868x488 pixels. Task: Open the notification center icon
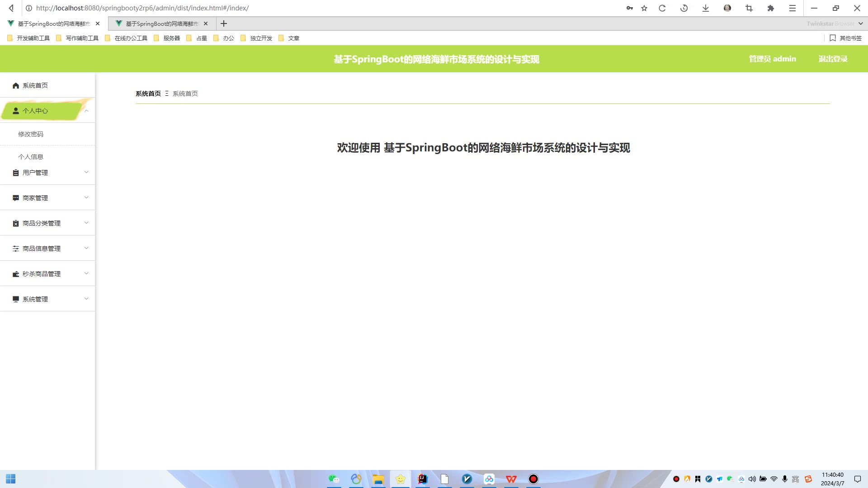[857, 479]
